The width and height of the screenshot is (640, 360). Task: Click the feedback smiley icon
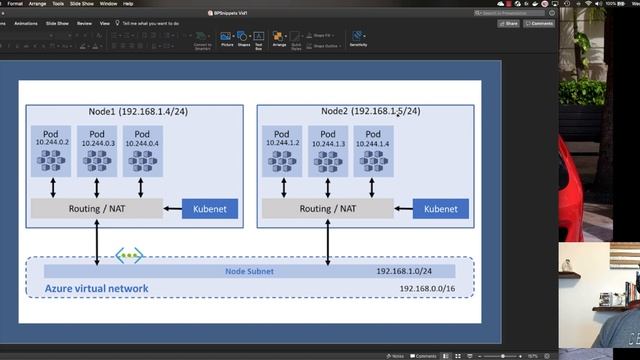pyautogui.click(x=552, y=13)
